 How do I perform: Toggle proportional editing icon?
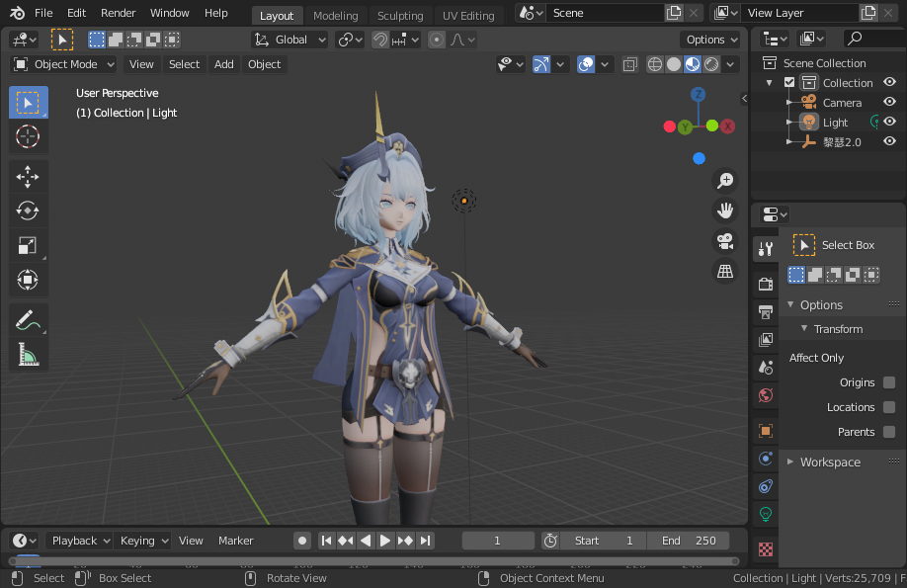tap(437, 40)
